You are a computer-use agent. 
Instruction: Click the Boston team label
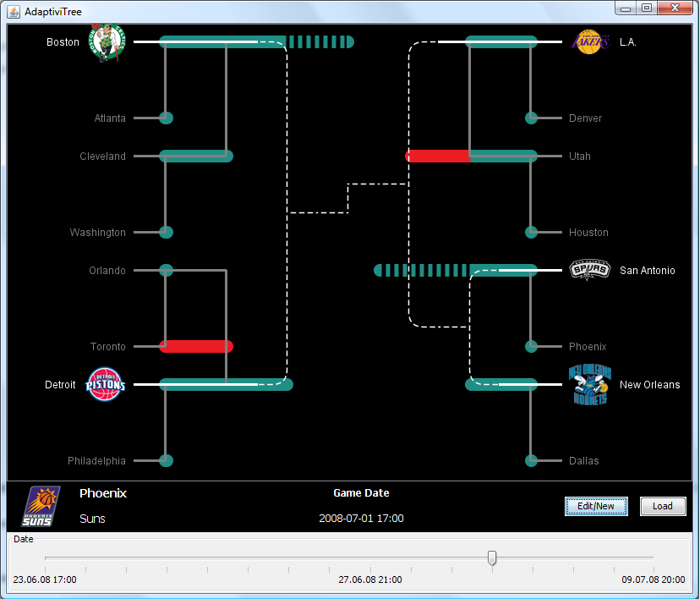pos(63,42)
